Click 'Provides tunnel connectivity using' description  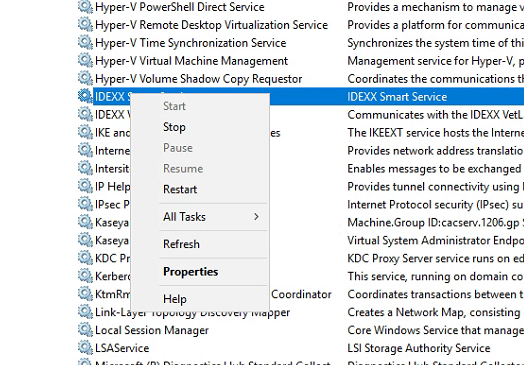pyautogui.click(x=435, y=187)
